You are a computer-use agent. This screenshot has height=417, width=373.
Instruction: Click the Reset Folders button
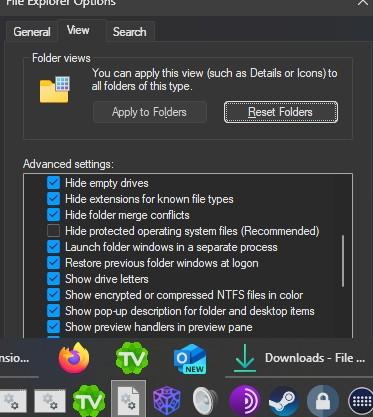(281, 112)
